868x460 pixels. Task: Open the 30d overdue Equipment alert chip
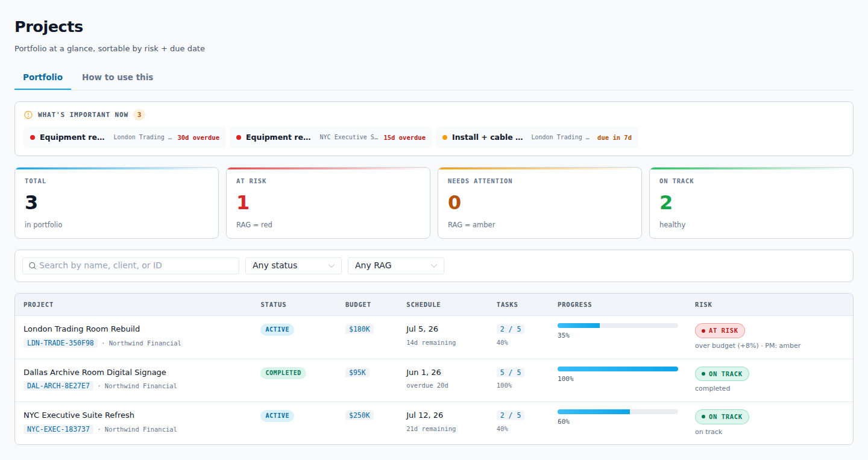[125, 137]
